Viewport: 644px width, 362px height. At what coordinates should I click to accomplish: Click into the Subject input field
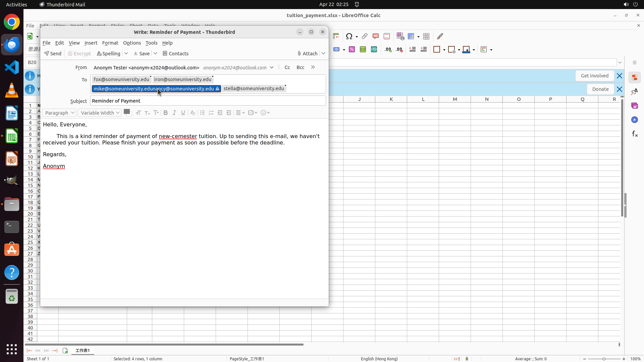click(208, 101)
